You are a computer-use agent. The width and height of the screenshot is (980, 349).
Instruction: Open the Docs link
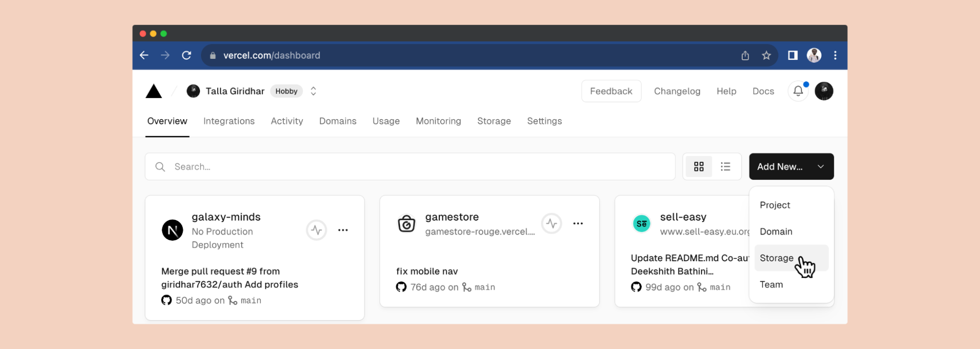[763, 91]
